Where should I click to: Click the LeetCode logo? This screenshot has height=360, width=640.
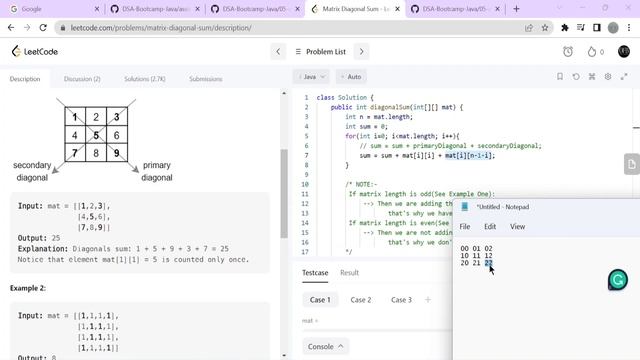(x=35, y=51)
